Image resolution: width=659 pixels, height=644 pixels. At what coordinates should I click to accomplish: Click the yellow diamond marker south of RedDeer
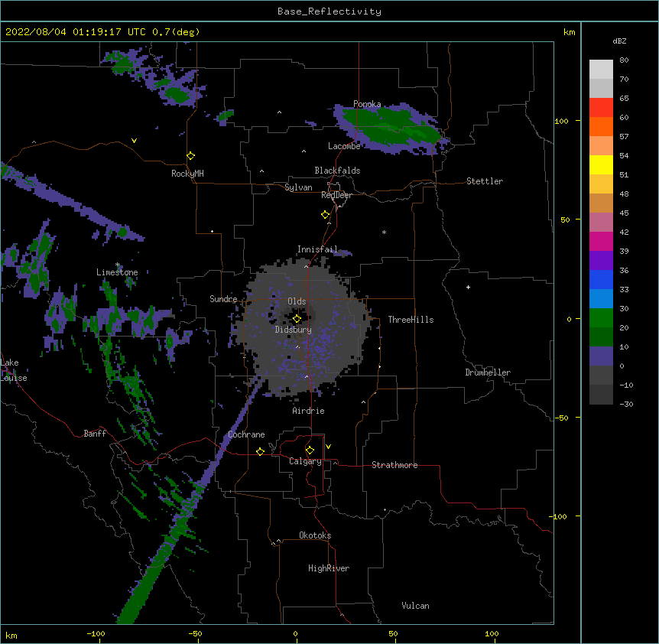point(326,215)
